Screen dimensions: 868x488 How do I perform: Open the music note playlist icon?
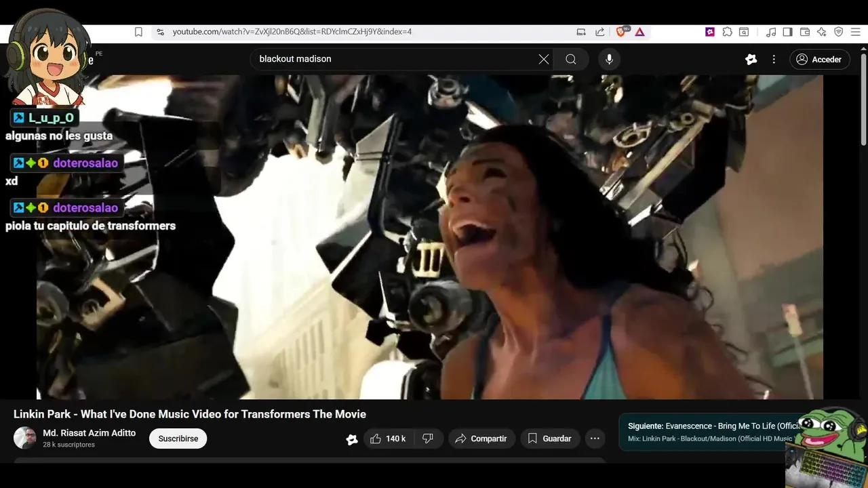coord(771,32)
